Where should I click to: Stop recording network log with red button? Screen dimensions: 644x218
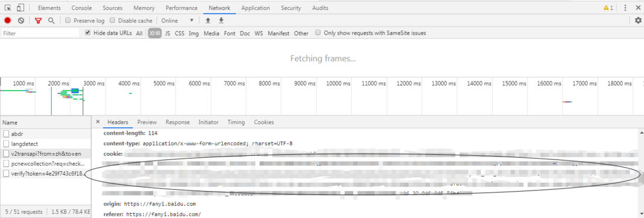coord(8,21)
